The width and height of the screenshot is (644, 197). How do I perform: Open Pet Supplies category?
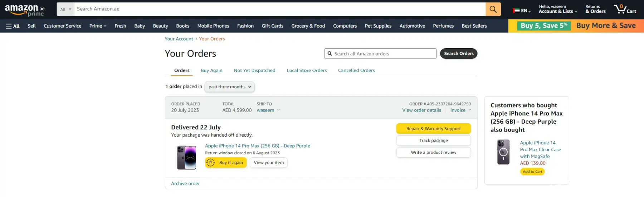click(378, 26)
